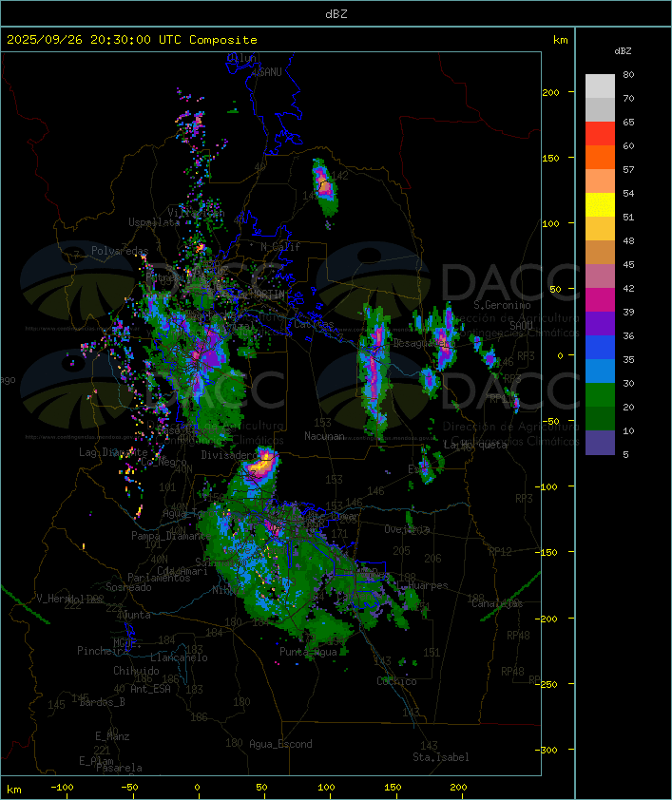
Task: Click the -50 tick on the vertical axis
Action: point(550,421)
